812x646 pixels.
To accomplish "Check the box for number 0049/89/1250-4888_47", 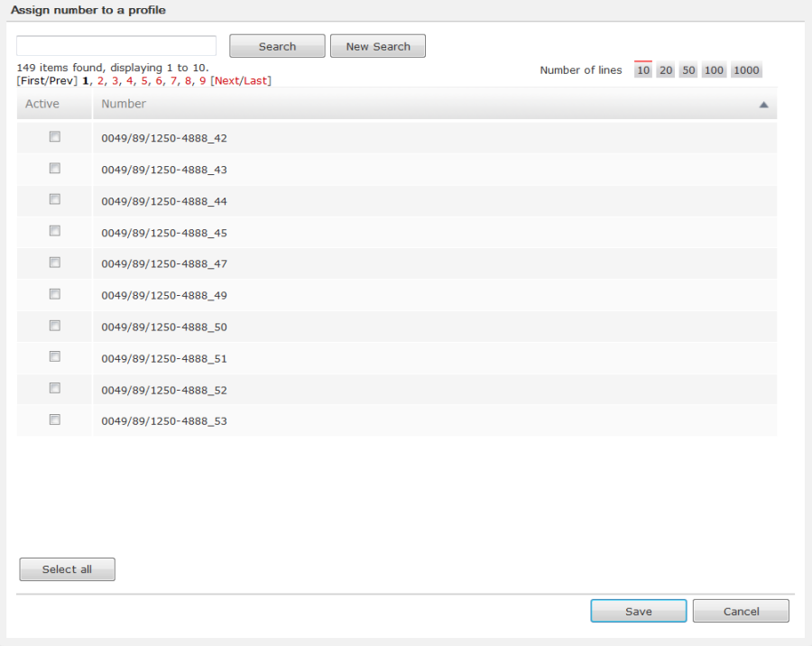I will pos(54,262).
